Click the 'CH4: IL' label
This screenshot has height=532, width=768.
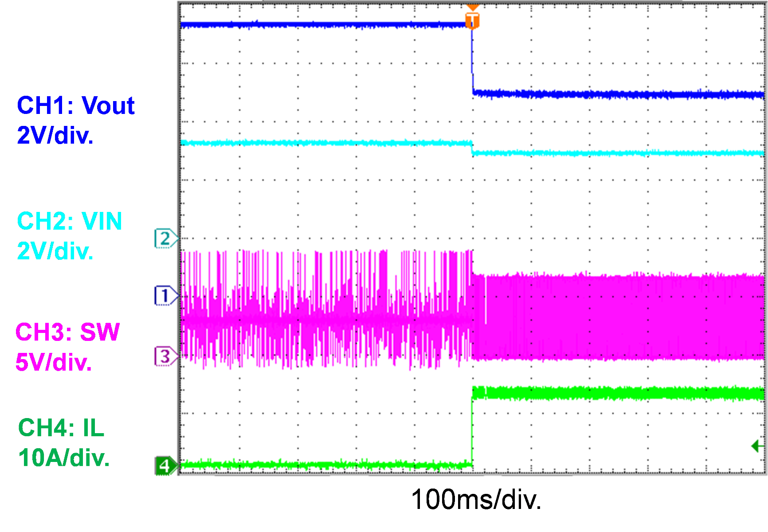(x=61, y=428)
